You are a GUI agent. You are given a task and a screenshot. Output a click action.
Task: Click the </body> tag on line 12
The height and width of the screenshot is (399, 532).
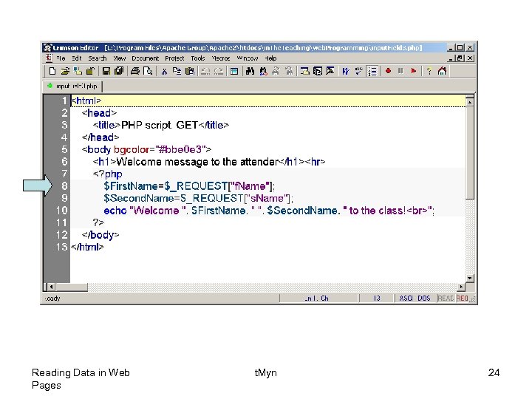(x=100, y=235)
